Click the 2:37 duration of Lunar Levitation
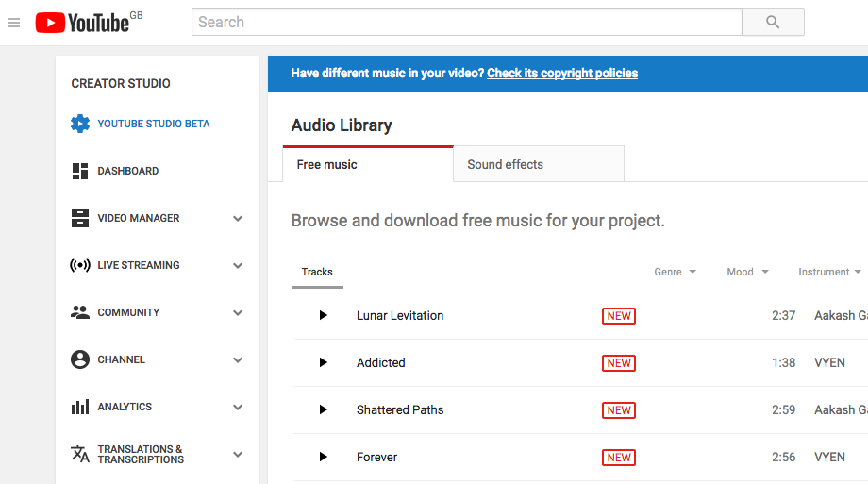This screenshot has height=484, width=868. pos(783,316)
